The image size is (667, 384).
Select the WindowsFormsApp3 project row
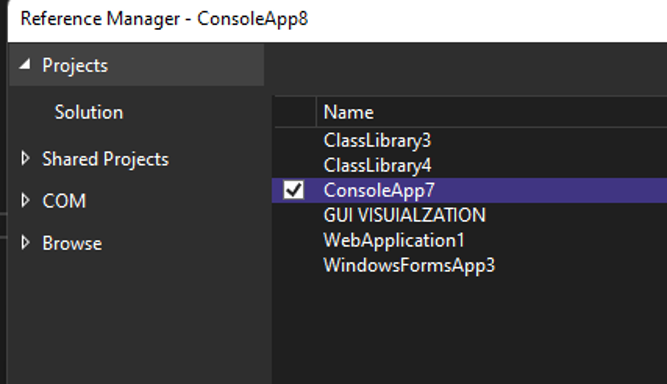[x=470, y=265]
